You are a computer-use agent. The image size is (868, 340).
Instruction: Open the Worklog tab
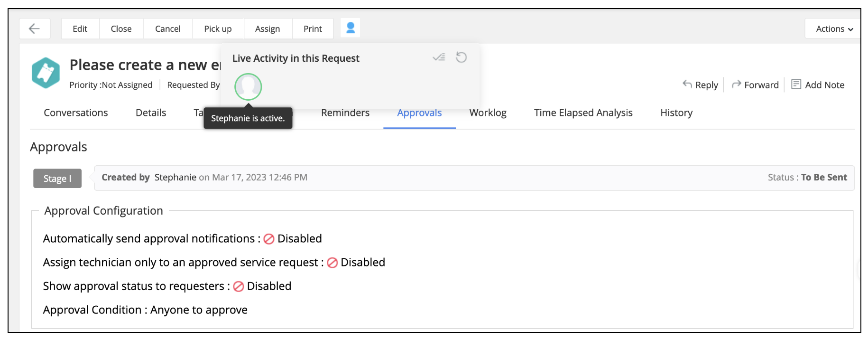488,113
